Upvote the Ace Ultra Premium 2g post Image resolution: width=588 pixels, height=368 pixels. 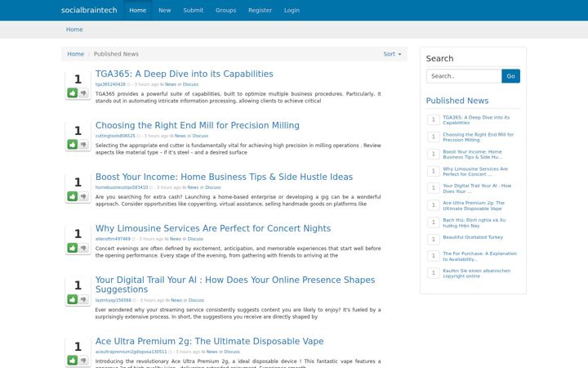tap(73, 360)
